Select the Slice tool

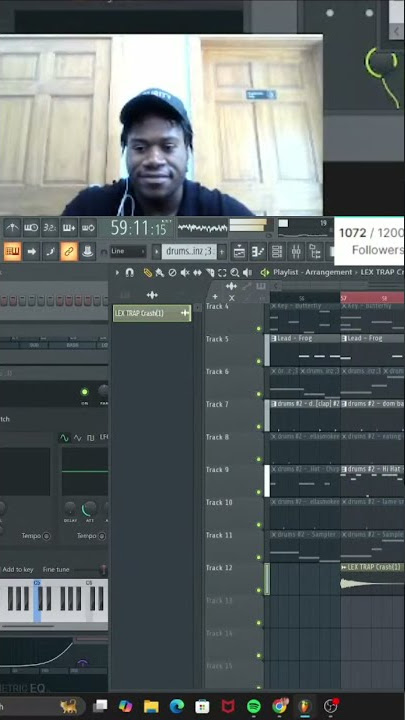pyautogui.click(x=210, y=273)
